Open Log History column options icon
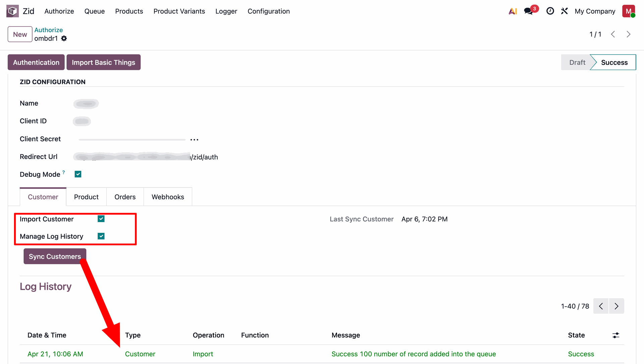 [x=616, y=335]
